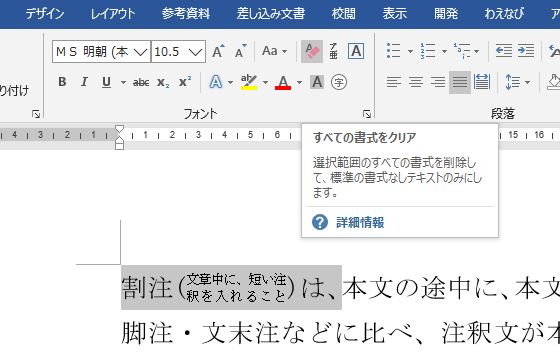This screenshot has width=560, height=361.
Task: Align paragraph text to the right
Action: click(x=438, y=82)
